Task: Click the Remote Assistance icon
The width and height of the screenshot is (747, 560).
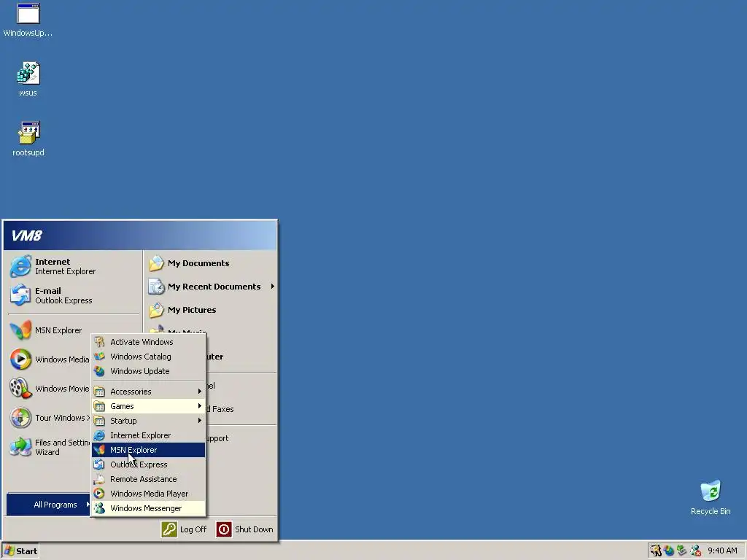Action: pyautogui.click(x=99, y=479)
